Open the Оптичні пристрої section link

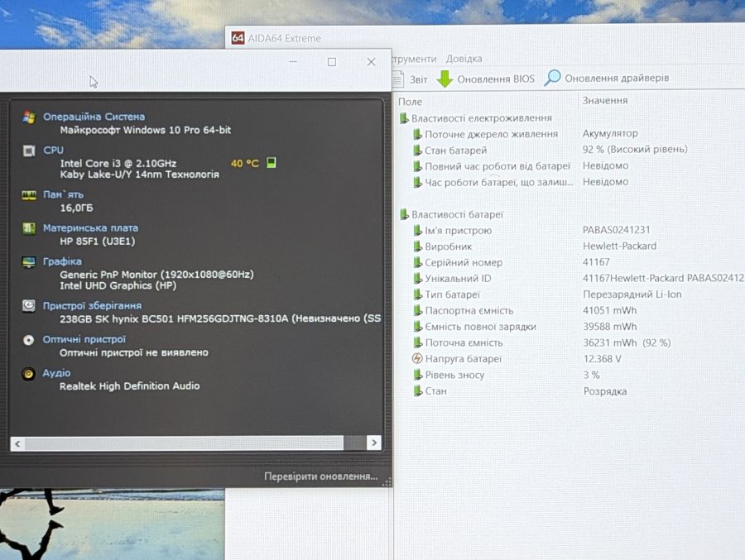(84, 340)
